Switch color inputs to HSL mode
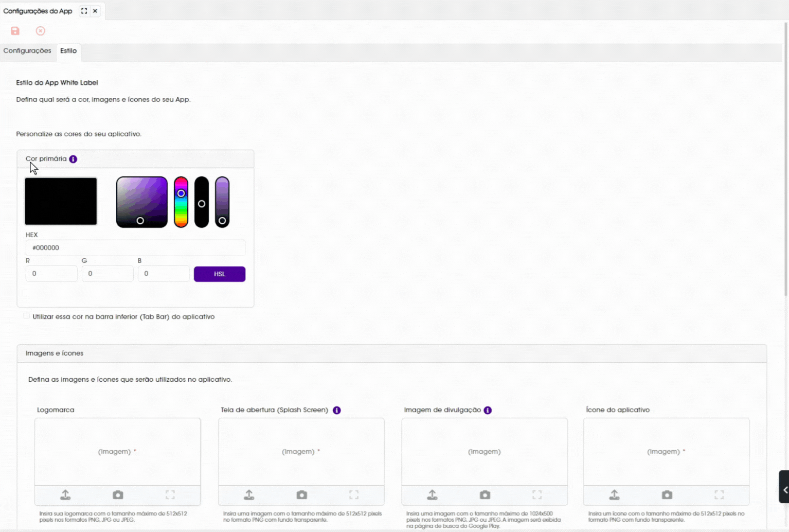Image resolution: width=789 pixels, height=532 pixels. point(220,274)
